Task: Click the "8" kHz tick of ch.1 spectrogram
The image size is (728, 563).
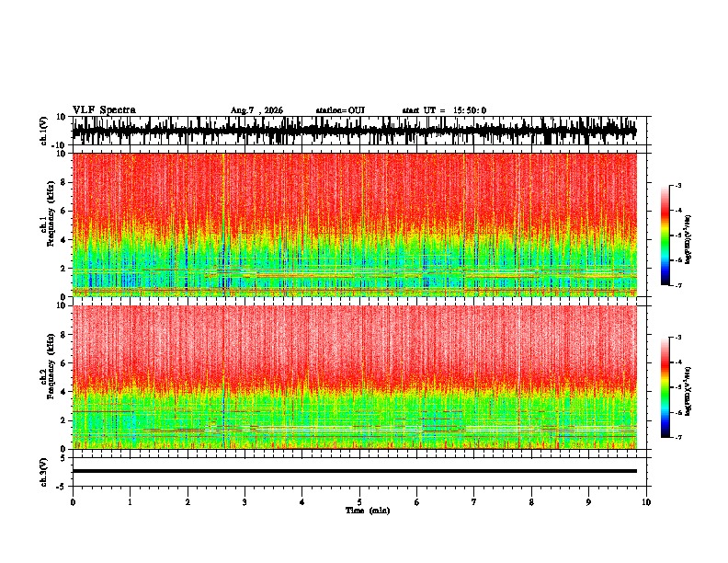Action: click(x=63, y=182)
